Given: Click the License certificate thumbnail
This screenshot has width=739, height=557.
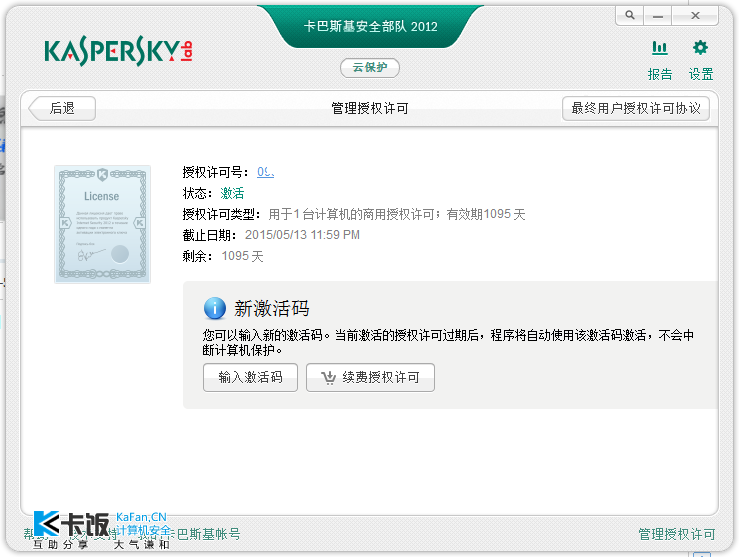Looking at the screenshot, I should coord(102,224).
